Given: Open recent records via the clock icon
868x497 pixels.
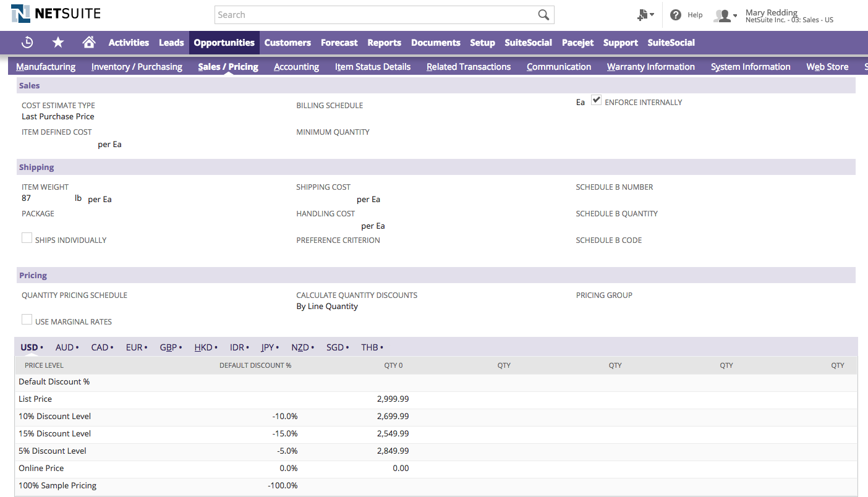Looking at the screenshot, I should tap(27, 42).
